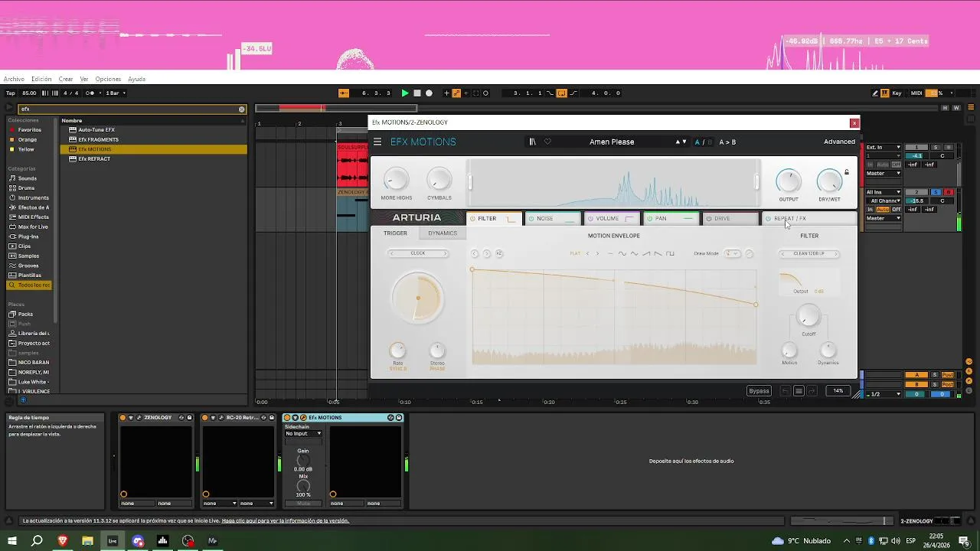Open the Edición menu
Screen dimensions: 980x551
[x=41, y=79]
